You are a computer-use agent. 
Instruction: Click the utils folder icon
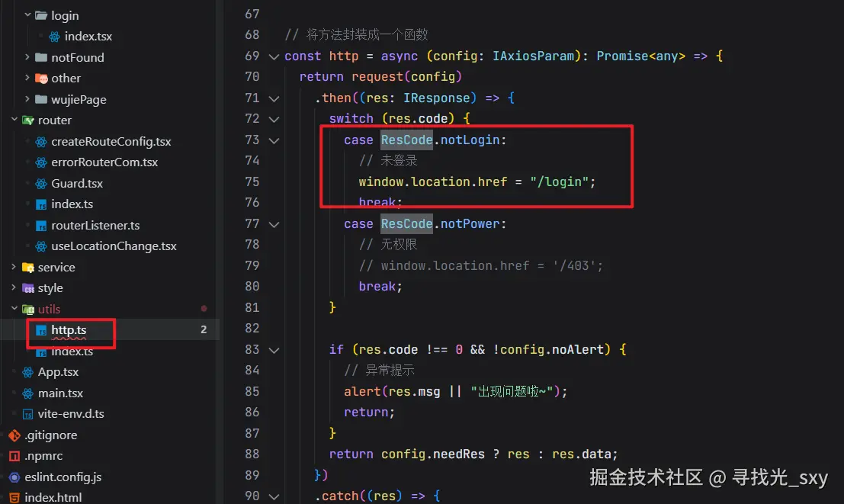(x=28, y=309)
